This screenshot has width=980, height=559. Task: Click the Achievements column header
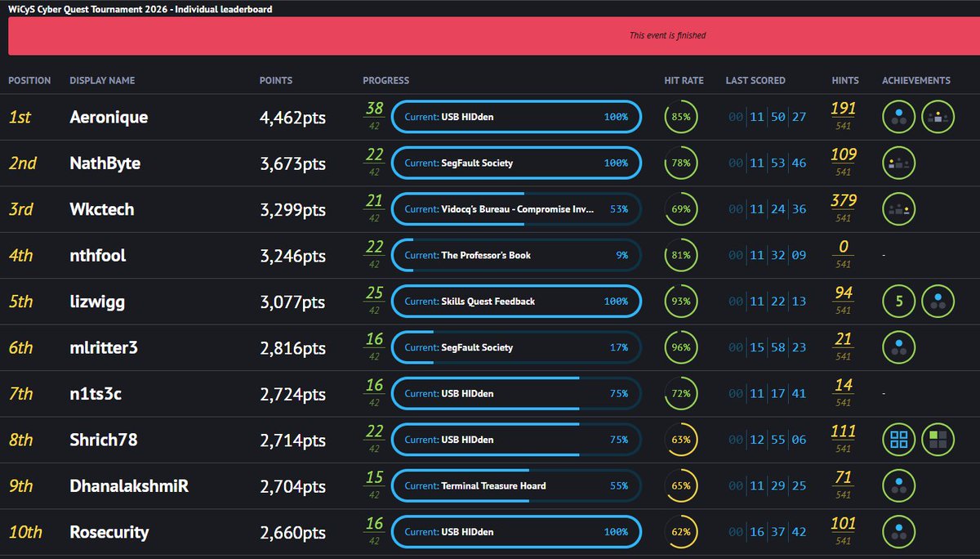916,81
